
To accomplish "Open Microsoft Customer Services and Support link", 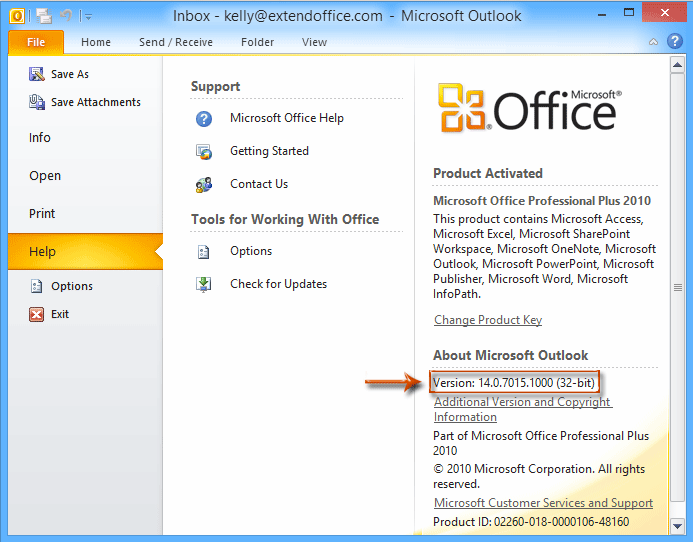I will coord(543,503).
